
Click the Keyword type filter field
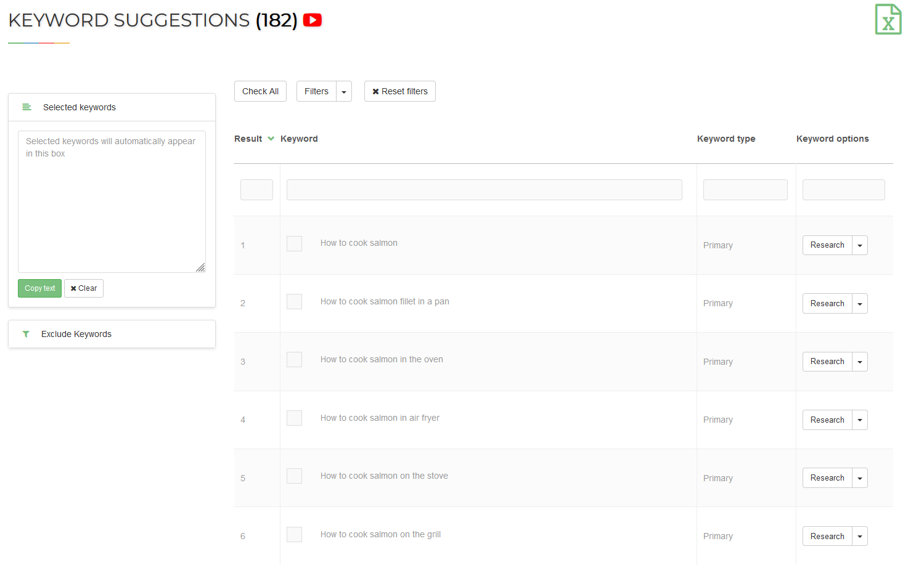745,190
